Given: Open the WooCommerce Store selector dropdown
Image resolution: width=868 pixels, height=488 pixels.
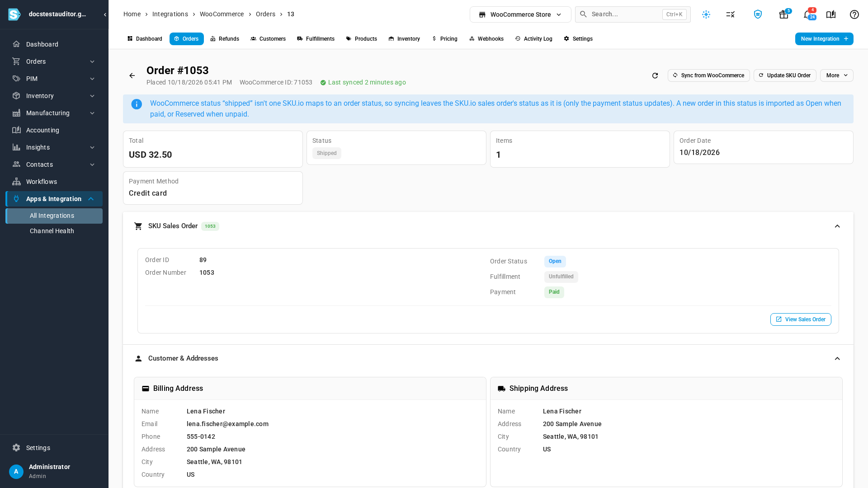Looking at the screenshot, I should (x=520, y=14).
